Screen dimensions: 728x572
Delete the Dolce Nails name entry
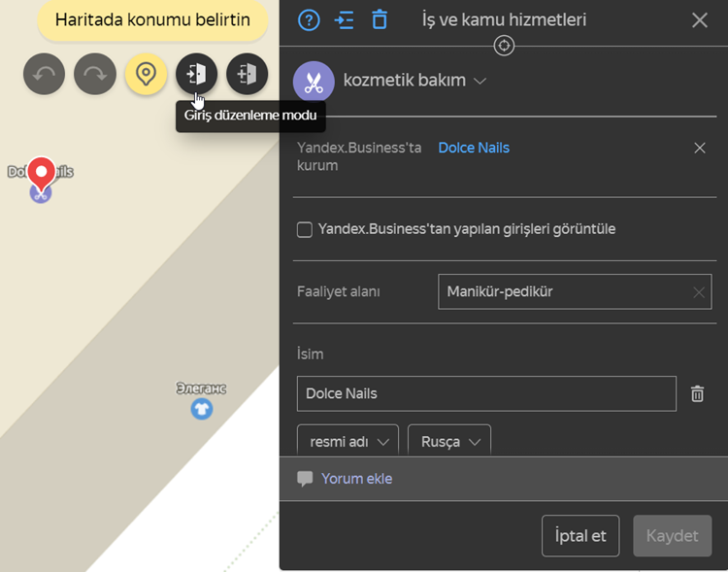(697, 393)
